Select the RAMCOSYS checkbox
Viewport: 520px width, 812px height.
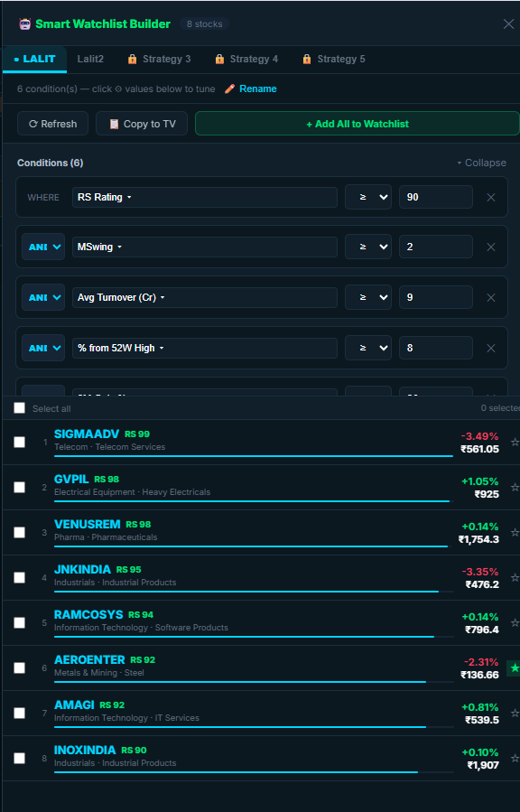point(19,622)
